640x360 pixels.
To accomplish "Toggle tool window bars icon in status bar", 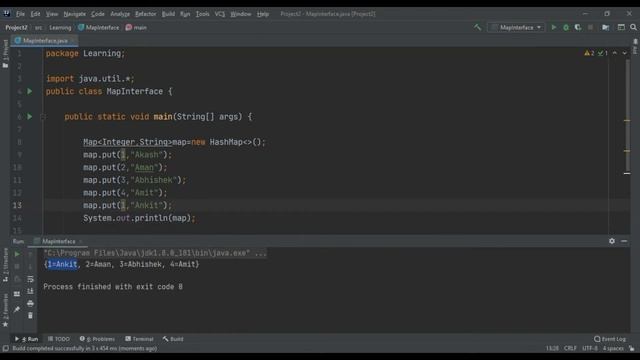I will tap(5, 349).
